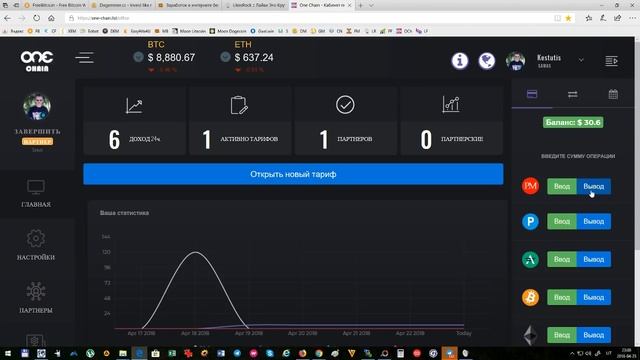Image resolution: width=640 pixels, height=360 pixels.
Task: Refresh the browser page
Action: (x=37, y=18)
